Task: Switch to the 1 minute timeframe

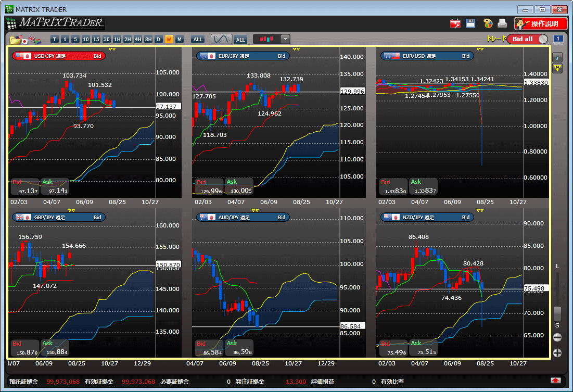Action: click(x=65, y=40)
